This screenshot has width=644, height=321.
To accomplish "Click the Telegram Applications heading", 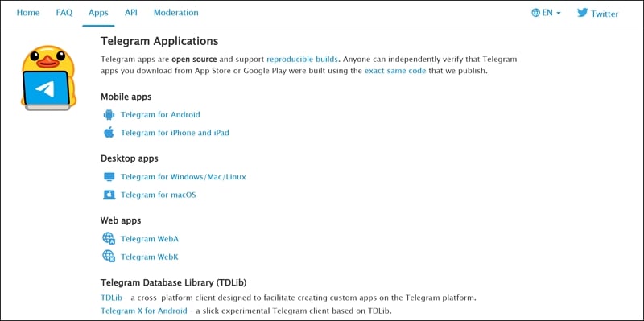I will 159,41.
